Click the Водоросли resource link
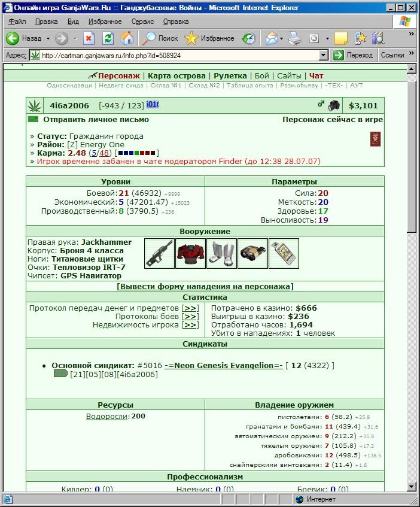The height and width of the screenshot is (507, 420). tap(108, 417)
